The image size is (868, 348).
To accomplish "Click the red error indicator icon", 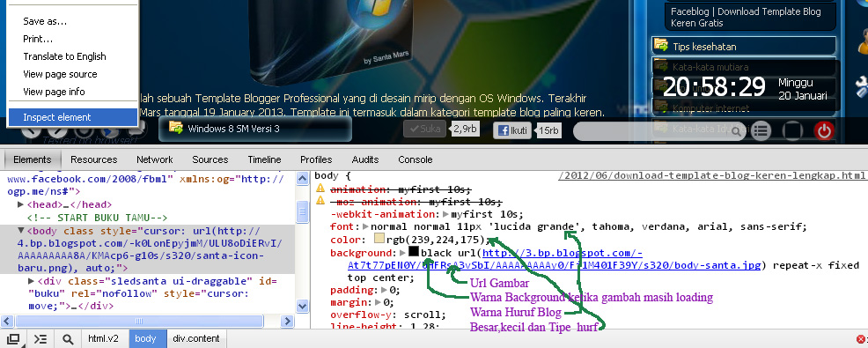I will tap(860, 338).
